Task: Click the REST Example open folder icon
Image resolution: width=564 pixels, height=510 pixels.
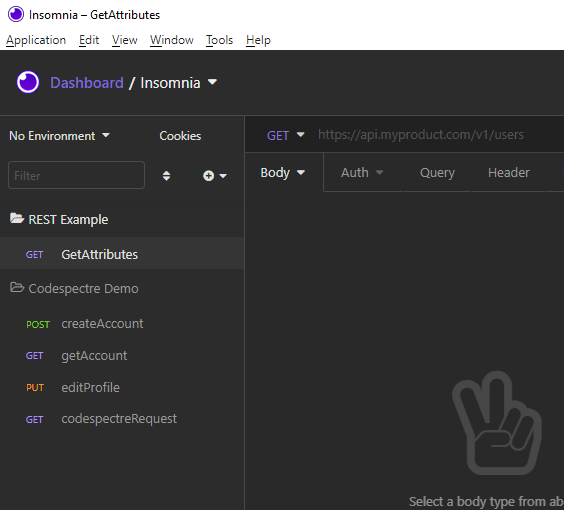Action: [17, 218]
